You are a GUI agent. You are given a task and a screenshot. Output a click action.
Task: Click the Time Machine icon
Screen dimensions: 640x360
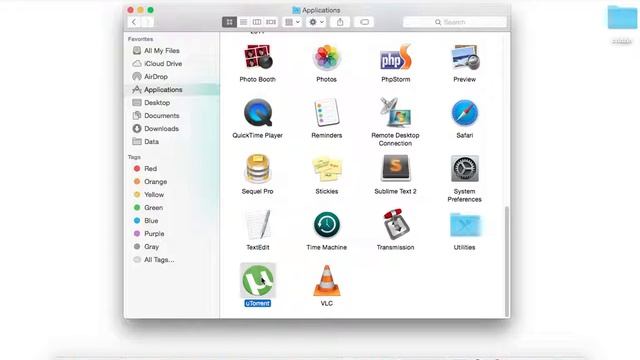pos(327,224)
